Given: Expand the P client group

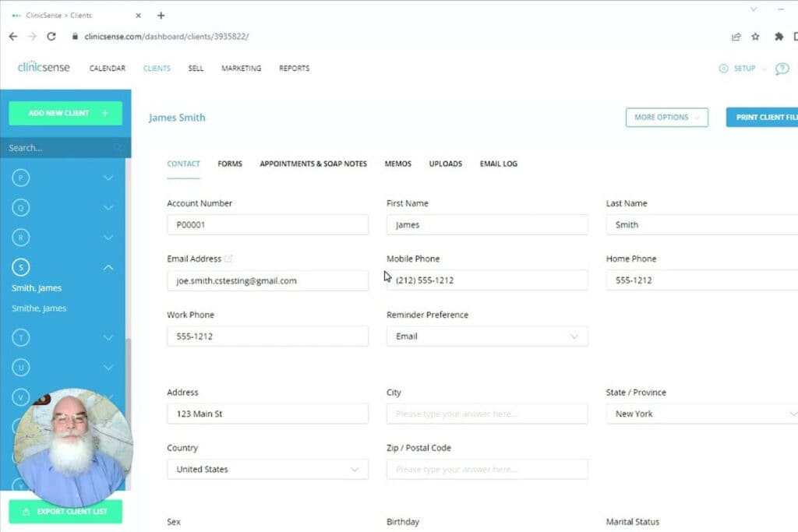Looking at the screenshot, I should tap(108, 178).
